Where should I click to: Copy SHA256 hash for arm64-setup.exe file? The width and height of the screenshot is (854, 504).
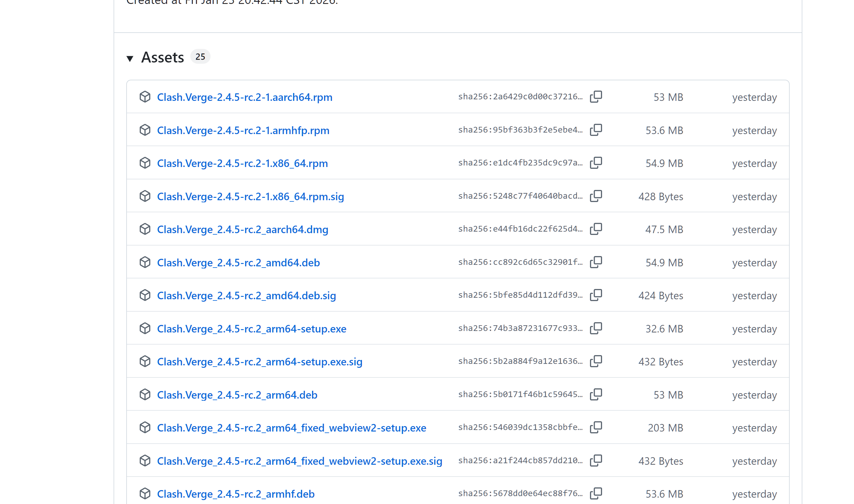click(596, 329)
